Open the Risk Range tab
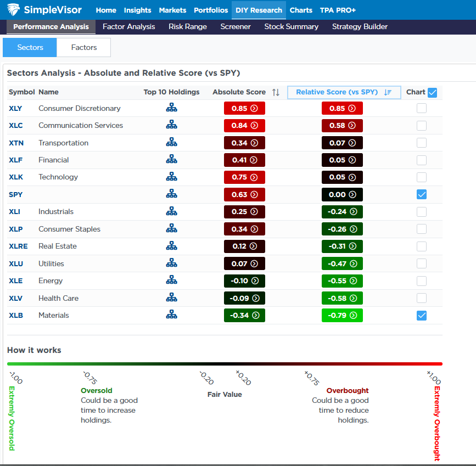This screenshot has width=476, height=466. tap(188, 26)
